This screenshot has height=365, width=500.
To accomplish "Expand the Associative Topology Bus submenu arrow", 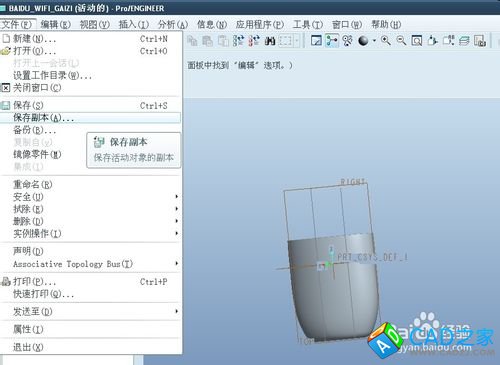I will pos(177,264).
